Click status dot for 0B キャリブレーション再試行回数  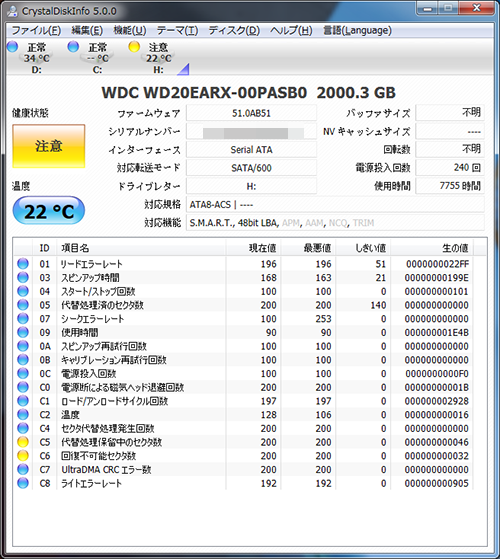[23, 360]
